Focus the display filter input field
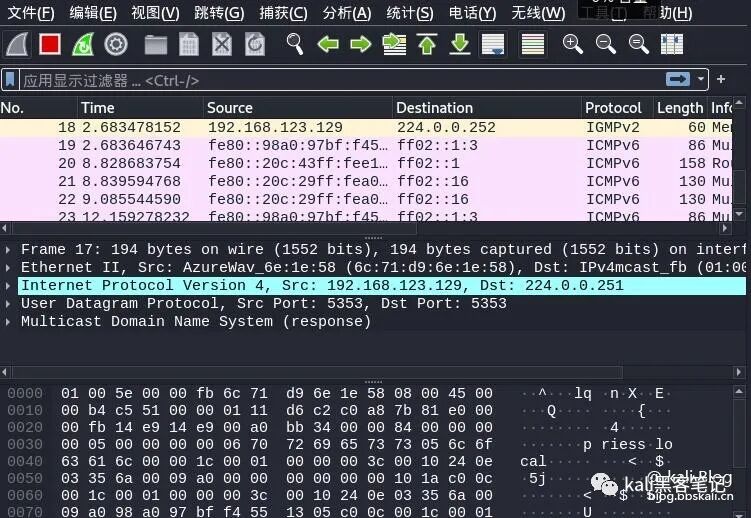 (x=341, y=80)
